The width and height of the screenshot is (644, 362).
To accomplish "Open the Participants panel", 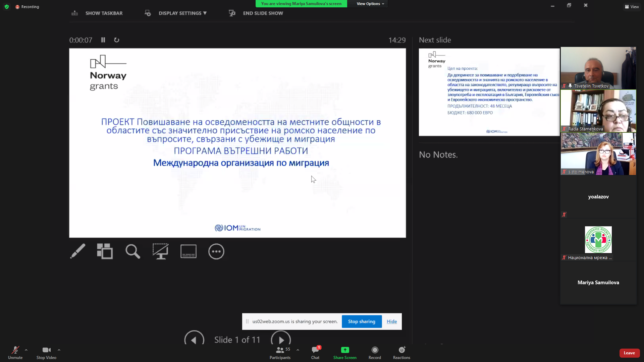I will click(280, 353).
